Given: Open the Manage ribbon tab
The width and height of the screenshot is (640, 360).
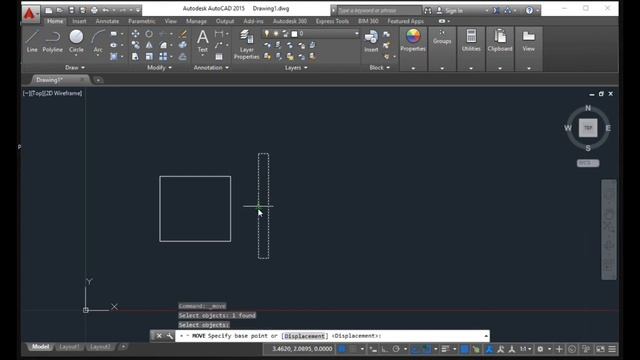Looking at the screenshot, I should point(196,21).
